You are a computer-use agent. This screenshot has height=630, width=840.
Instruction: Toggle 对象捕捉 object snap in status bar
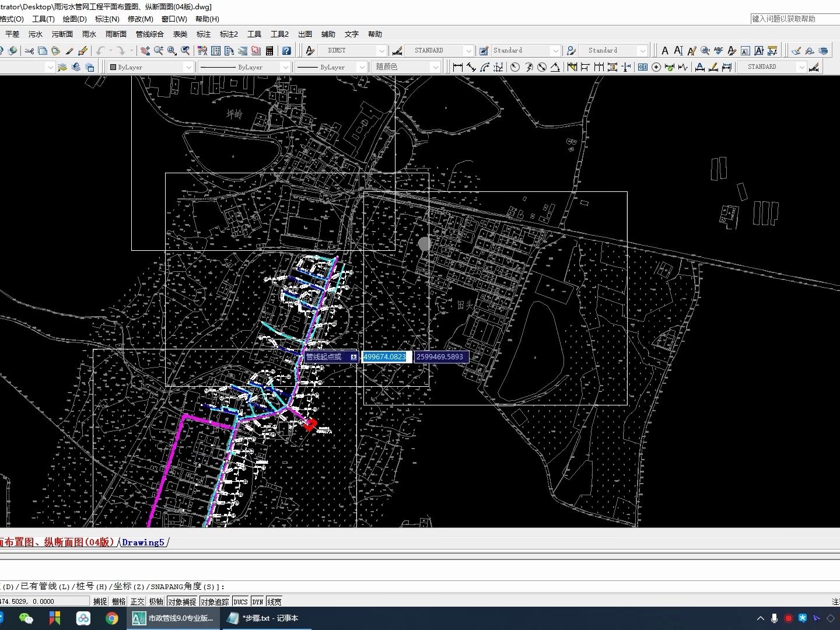tap(182, 601)
